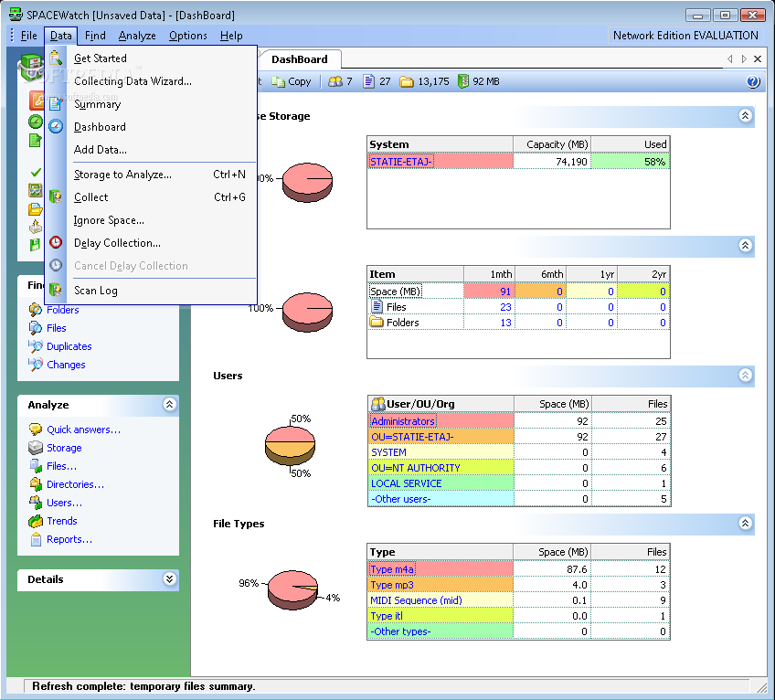
Task: Click the OU=NT AUTHORITY yellow-green row
Action: (519, 468)
